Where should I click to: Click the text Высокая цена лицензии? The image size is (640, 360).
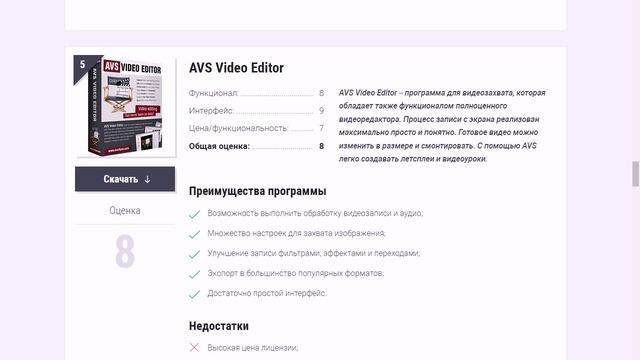[253, 348]
